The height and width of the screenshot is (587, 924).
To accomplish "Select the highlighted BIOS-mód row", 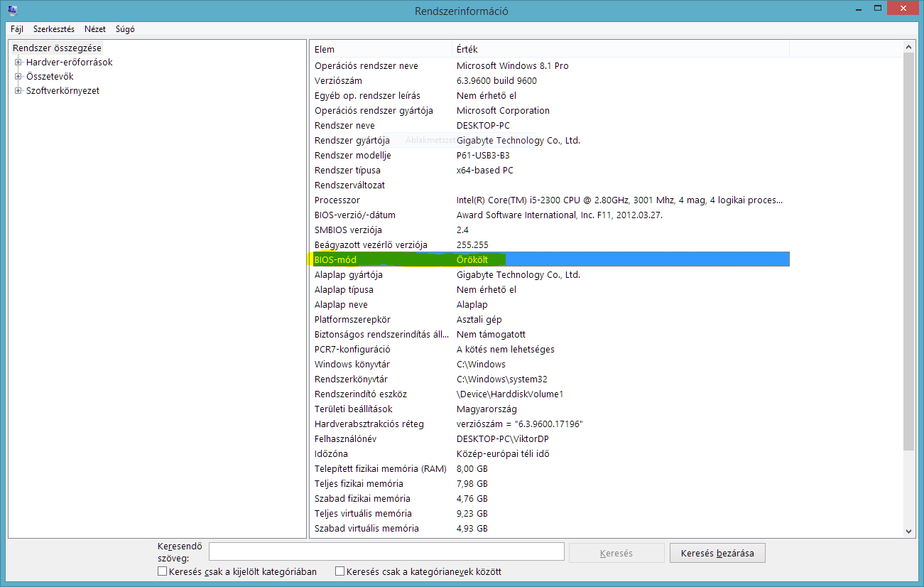I will [550, 259].
